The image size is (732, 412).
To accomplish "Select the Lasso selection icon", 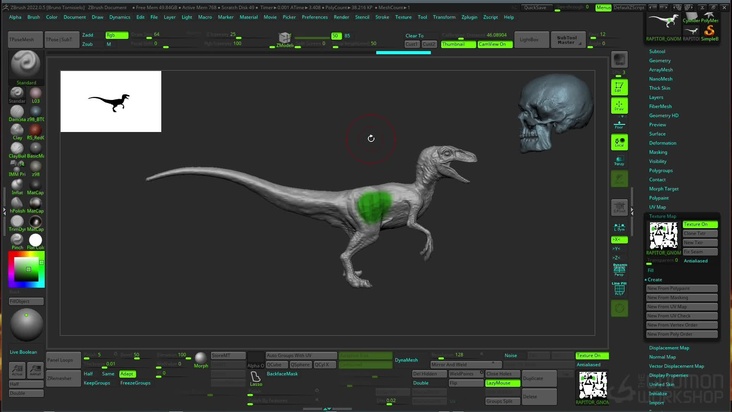I will (255, 377).
